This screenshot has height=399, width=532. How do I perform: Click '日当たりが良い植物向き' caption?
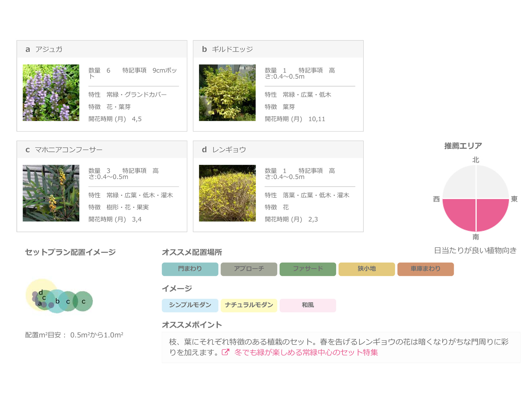(x=475, y=250)
